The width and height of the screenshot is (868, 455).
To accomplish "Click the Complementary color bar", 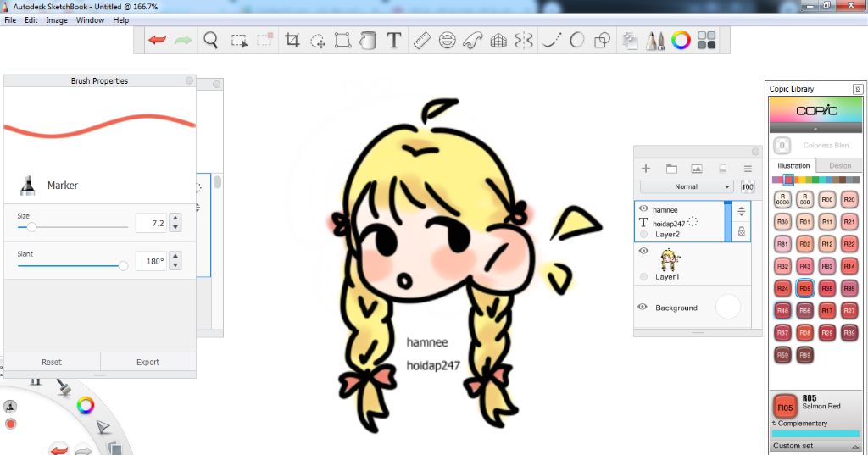I will pos(816,434).
